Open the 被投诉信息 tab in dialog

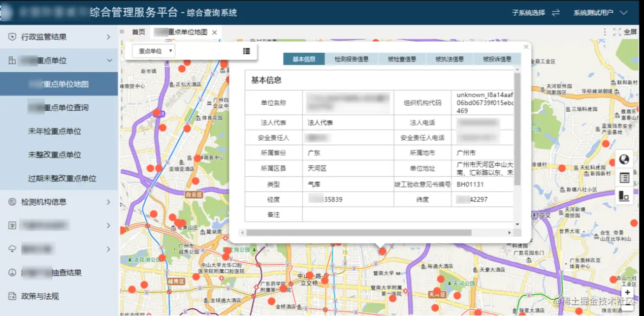point(496,58)
